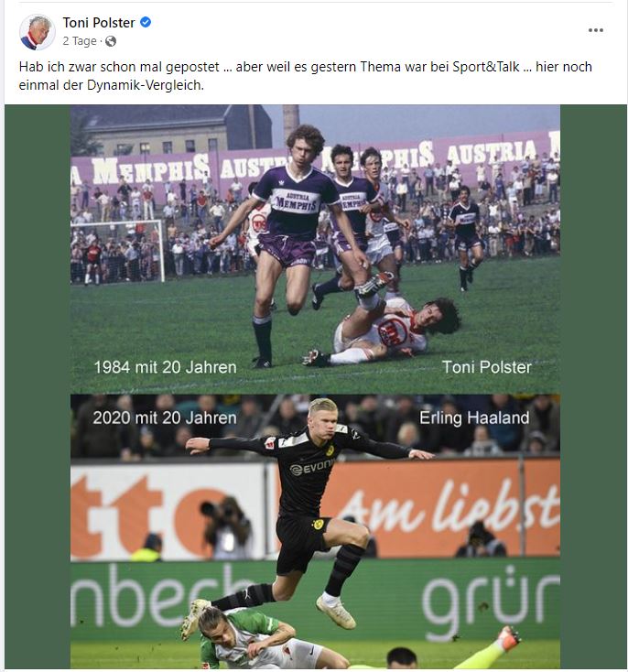Click the Austria Memphis logo on purple jersey
Viewport: 628px width, 672px height.
click(x=298, y=201)
